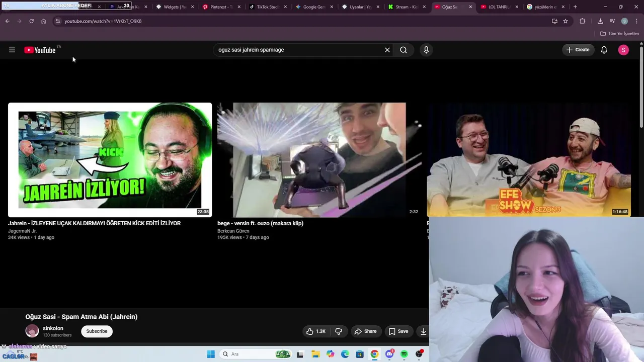Go to the browser home page
The image size is (644, 362).
tap(43, 21)
